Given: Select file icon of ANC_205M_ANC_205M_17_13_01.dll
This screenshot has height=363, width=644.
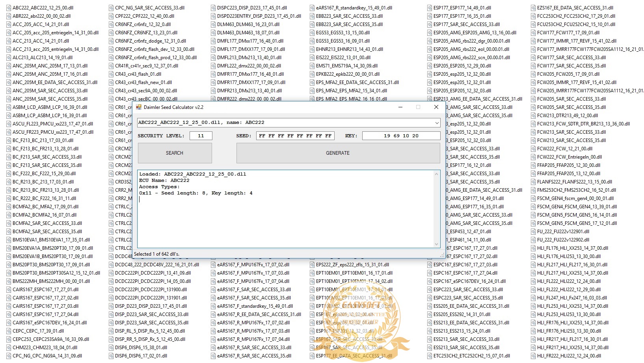Looking at the screenshot, I should click(x=9, y=65).
